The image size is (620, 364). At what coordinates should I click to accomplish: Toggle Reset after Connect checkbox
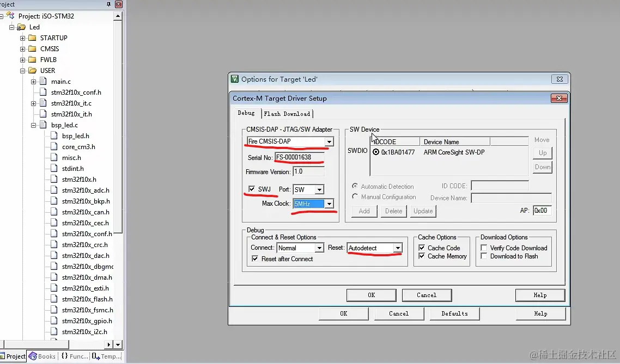[x=255, y=258]
